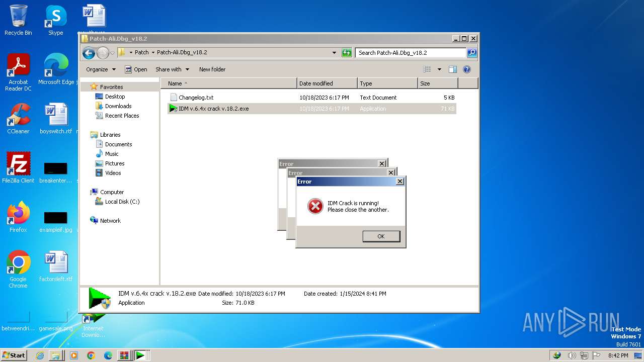
Task: Open Desktop in Favorites
Action: click(x=115, y=97)
